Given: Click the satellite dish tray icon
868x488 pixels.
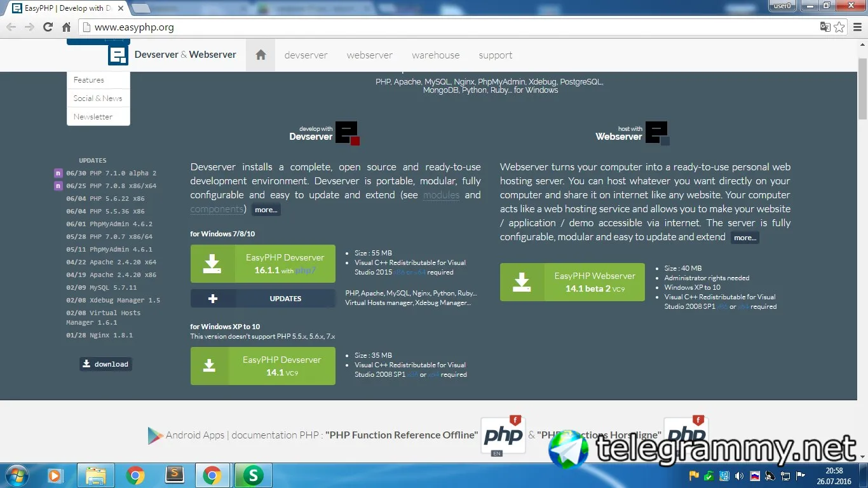Looking at the screenshot, I should tap(770, 476).
